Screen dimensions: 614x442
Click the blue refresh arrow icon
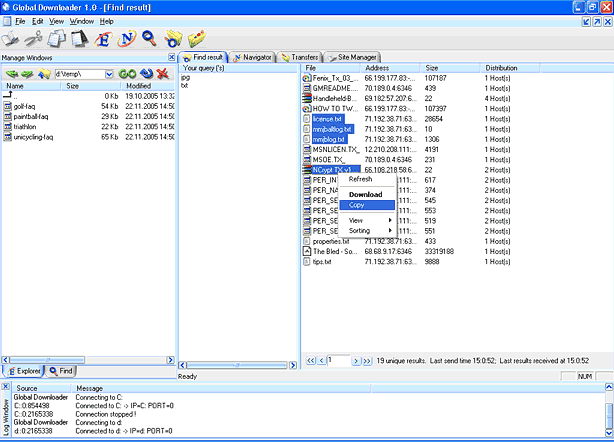(146, 73)
